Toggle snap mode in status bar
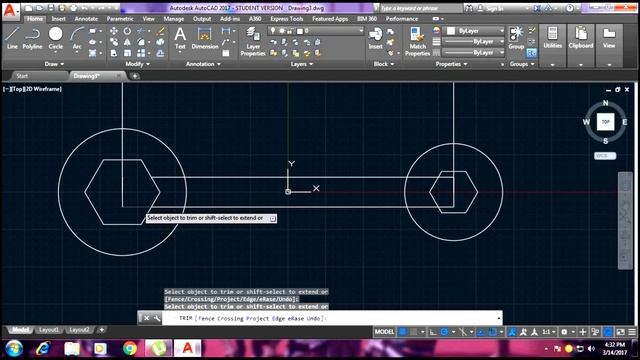 413,332
